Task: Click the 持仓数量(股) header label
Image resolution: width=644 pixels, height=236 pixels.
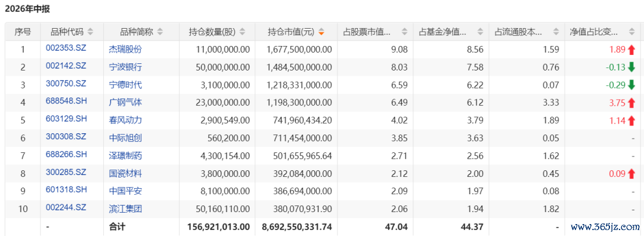Action: coord(212,32)
